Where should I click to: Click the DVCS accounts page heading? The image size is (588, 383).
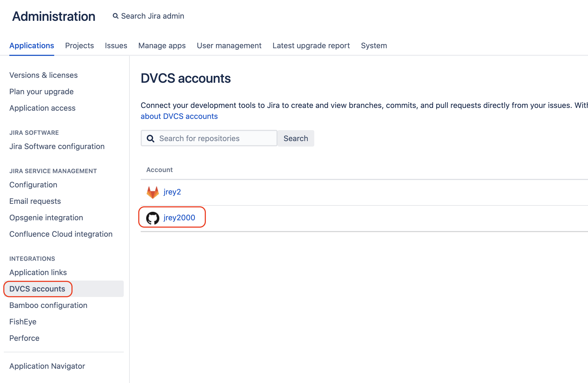click(x=186, y=78)
